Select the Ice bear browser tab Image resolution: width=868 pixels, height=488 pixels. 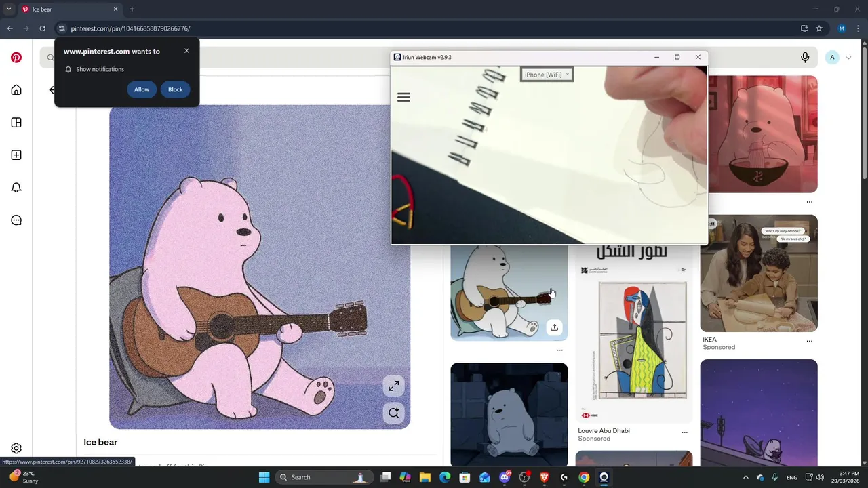coord(69,9)
